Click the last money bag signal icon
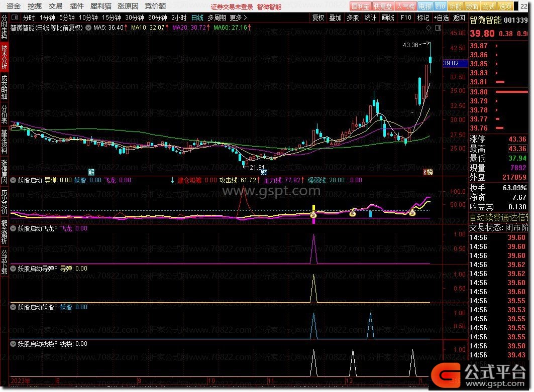This screenshot has height=392, width=534. [412, 213]
